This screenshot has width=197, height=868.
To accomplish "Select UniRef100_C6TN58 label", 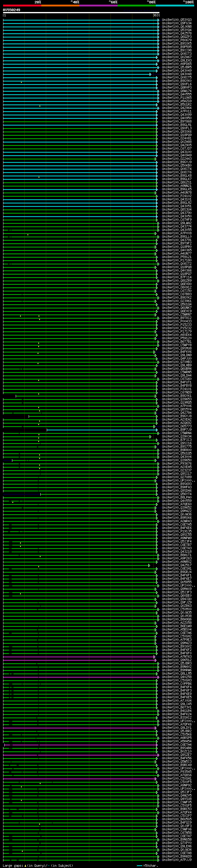I will click(177, 833).
